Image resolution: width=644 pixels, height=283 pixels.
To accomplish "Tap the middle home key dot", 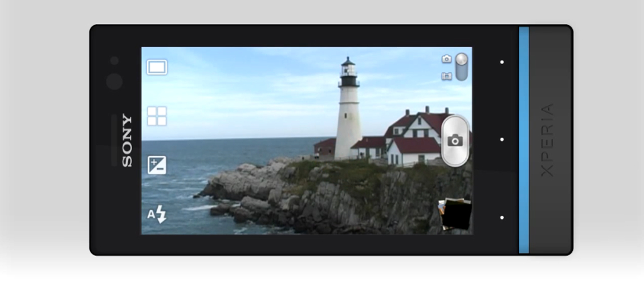I will coord(502,140).
